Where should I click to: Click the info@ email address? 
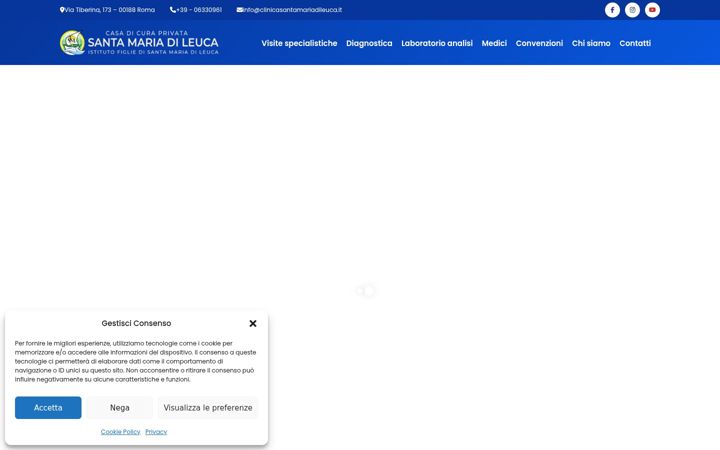coord(292,10)
